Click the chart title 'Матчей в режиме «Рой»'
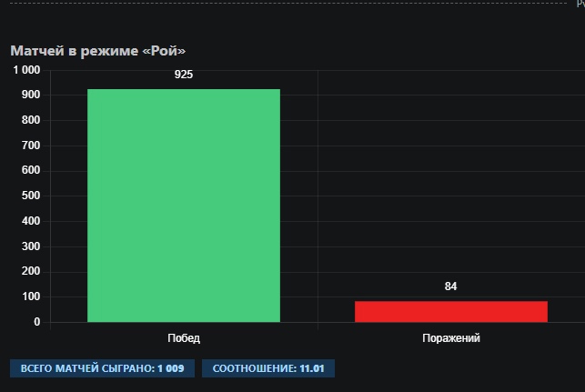Screen dimensions: 585x392 [x=97, y=51]
